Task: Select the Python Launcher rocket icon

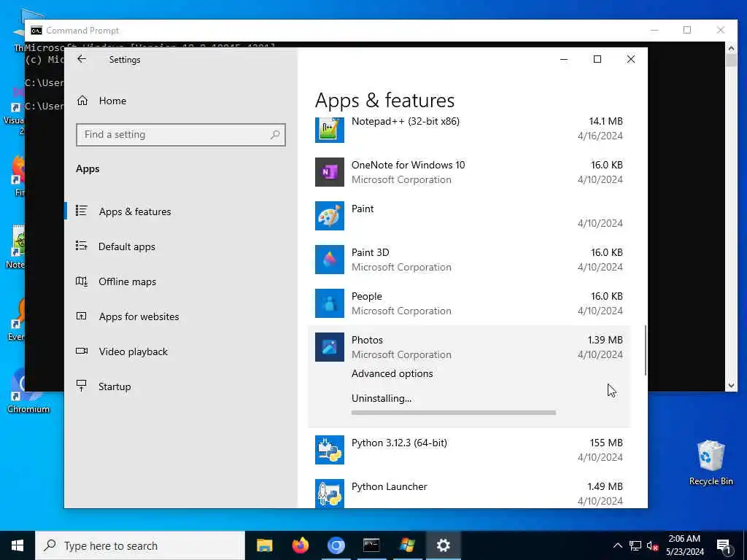Action: 329,493
